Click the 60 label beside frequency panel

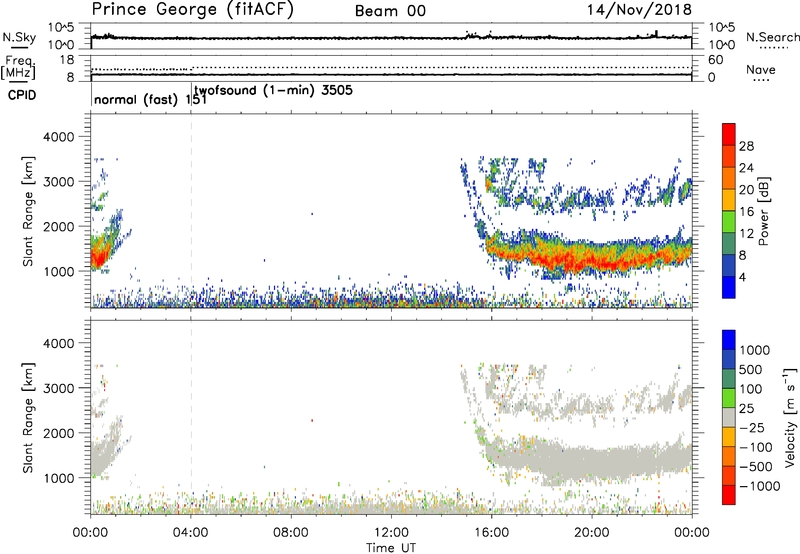716,60
